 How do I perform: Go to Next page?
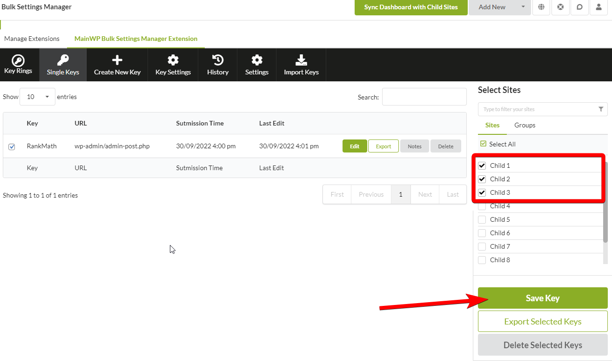pyautogui.click(x=425, y=194)
